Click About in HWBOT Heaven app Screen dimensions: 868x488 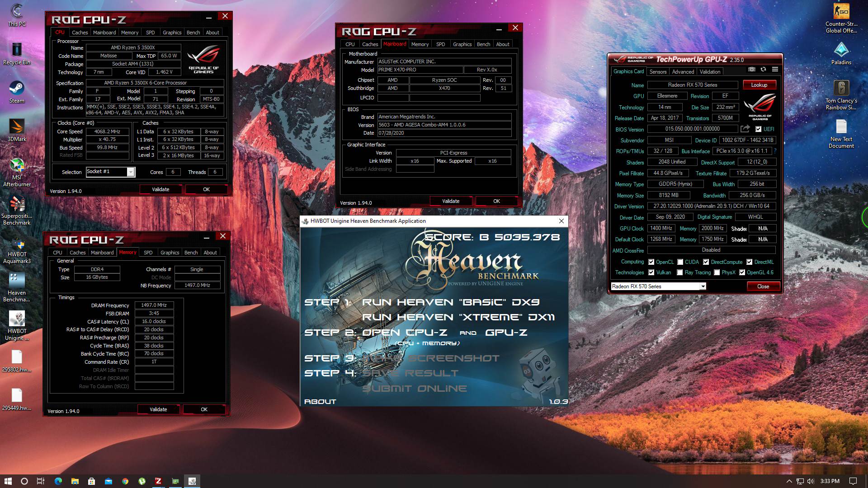(x=320, y=402)
